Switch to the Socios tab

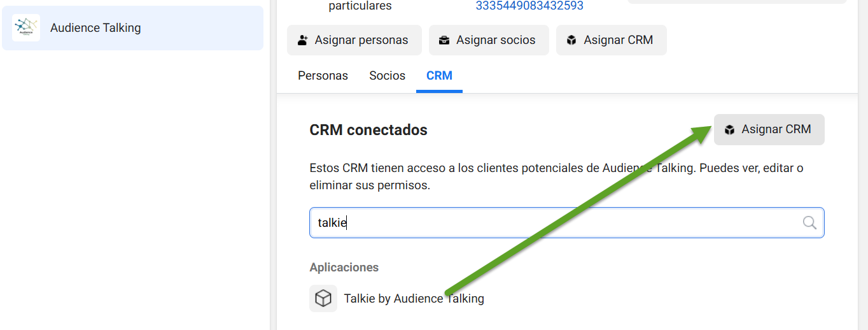pos(387,76)
